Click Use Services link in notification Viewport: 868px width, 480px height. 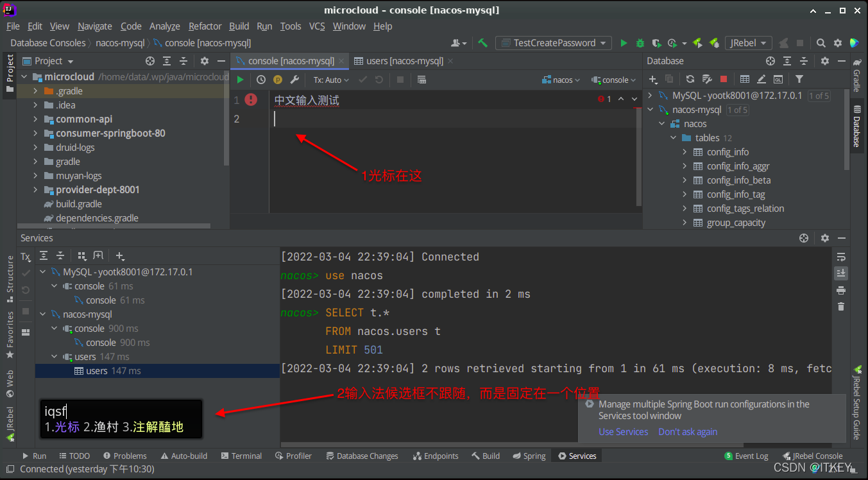click(x=623, y=432)
